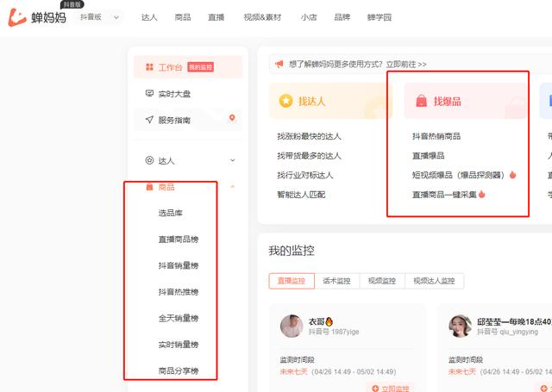Click 立即监控 button on 衣哥 card
552x392 pixels.
pyautogui.click(x=391, y=388)
